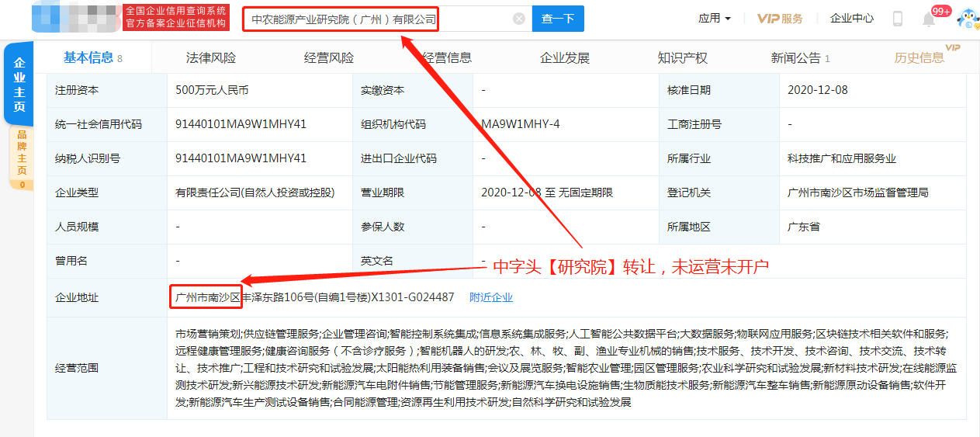Click the blurred site logo
Viewport: 980px width, 437px height.
76,18
